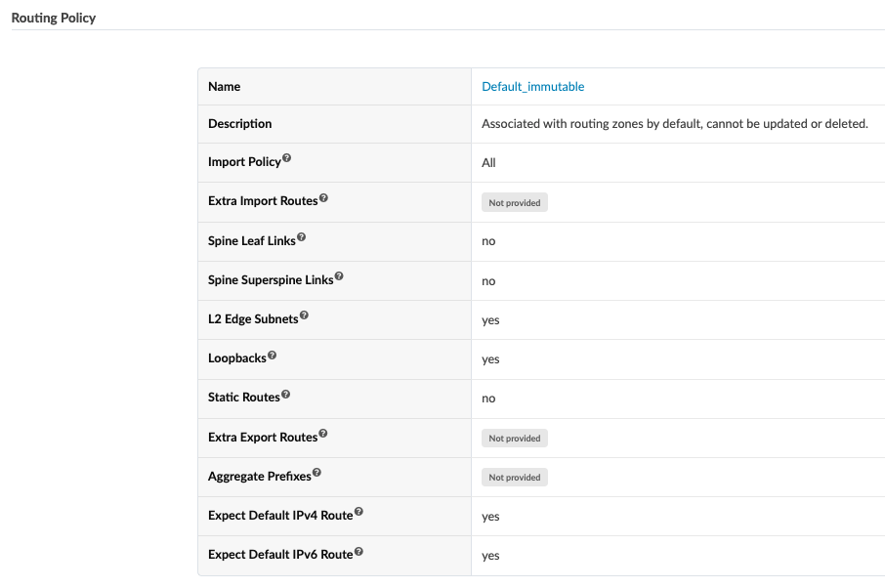Click the Static Routes label
This screenshot has height=588, width=885.
click(x=244, y=398)
